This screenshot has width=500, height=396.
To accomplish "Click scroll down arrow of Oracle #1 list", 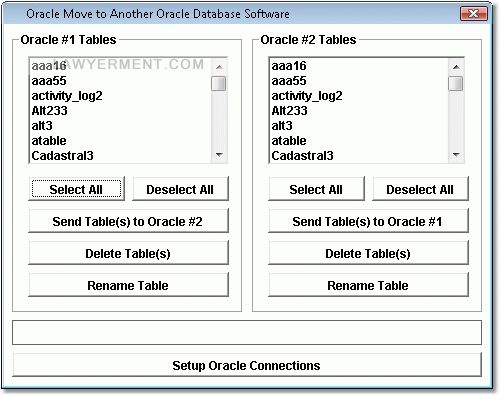I will point(219,154).
